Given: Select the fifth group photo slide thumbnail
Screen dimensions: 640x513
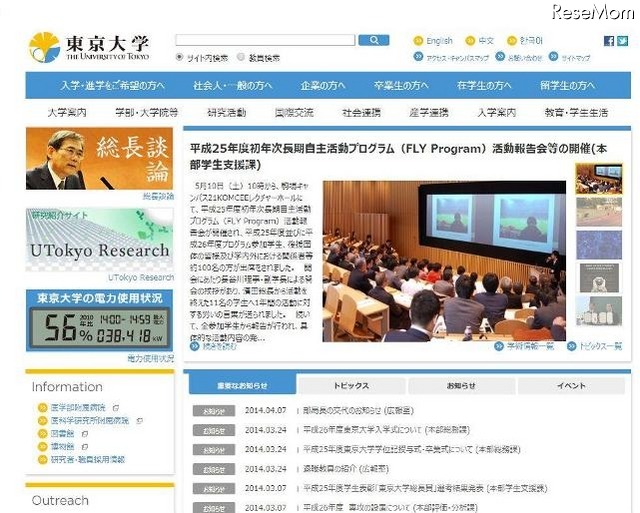Looking at the screenshot, I should click(x=599, y=311).
